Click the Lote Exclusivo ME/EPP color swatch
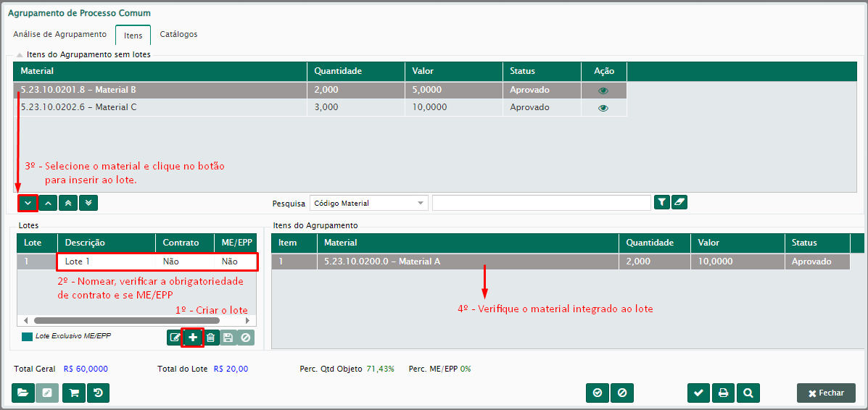The width and height of the screenshot is (868, 410). click(28, 337)
